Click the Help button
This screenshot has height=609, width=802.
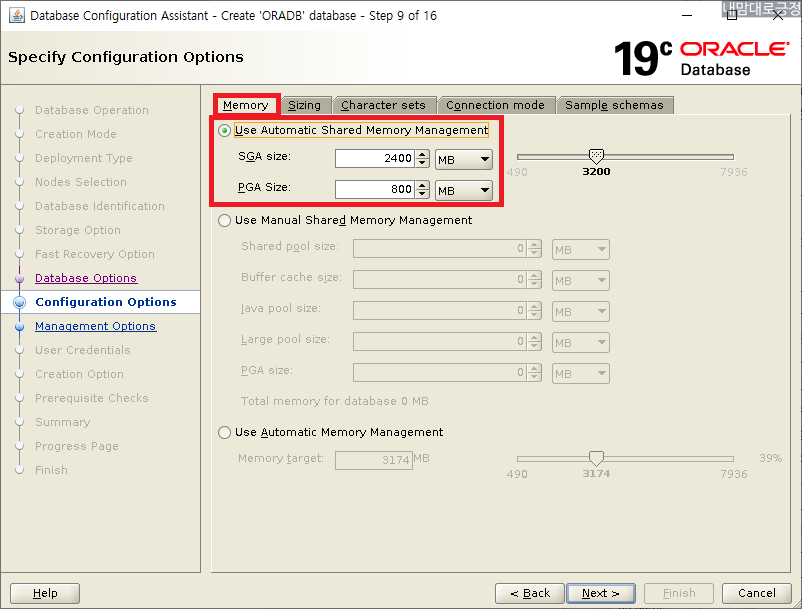(45, 593)
